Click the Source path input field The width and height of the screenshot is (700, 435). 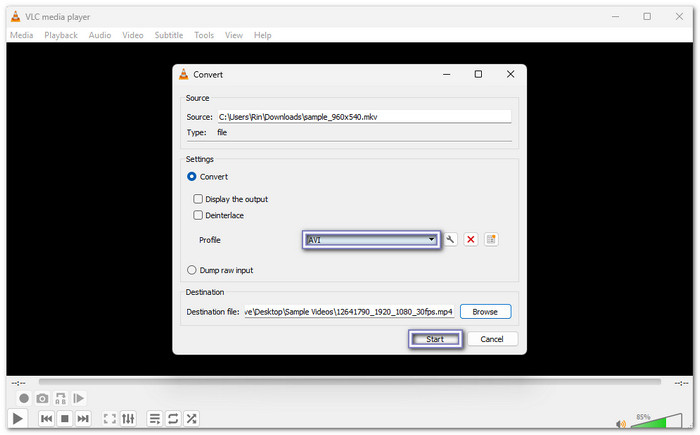pyautogui.click(x=364, y=117)
